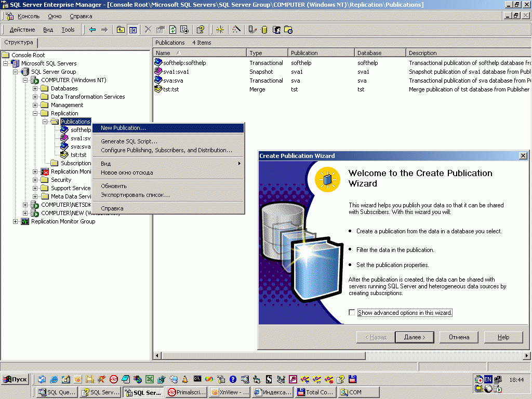Choose New Publication... from context menu

pos(168,128)
